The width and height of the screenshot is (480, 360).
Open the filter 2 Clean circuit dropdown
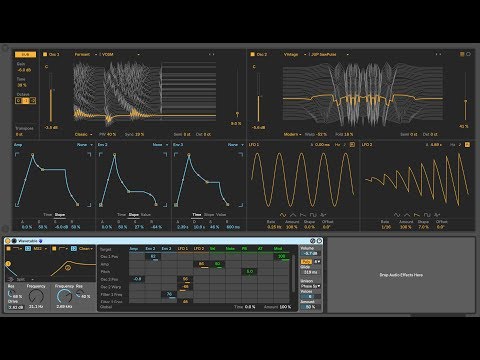(86, 249)
